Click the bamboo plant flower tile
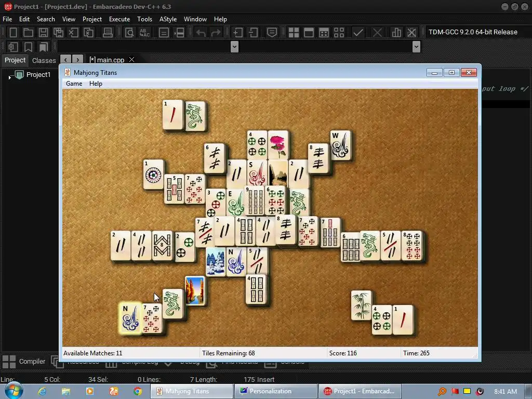The width and height of the screenshot is (532, 399). coord(362,305)
